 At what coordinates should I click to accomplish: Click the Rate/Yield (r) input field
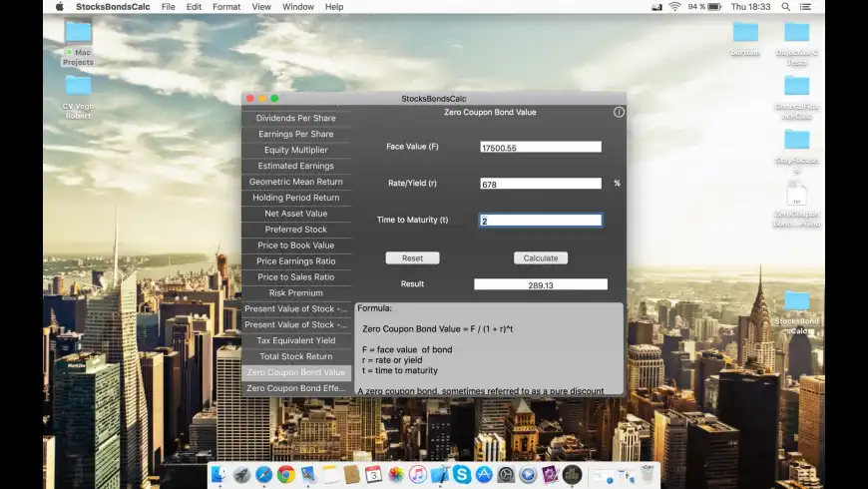click(540, 184)
